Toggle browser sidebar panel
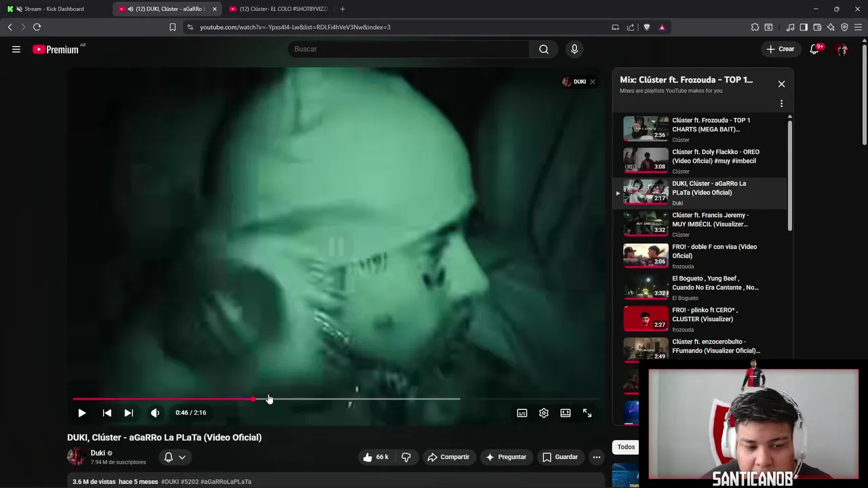 pos(804,27)
